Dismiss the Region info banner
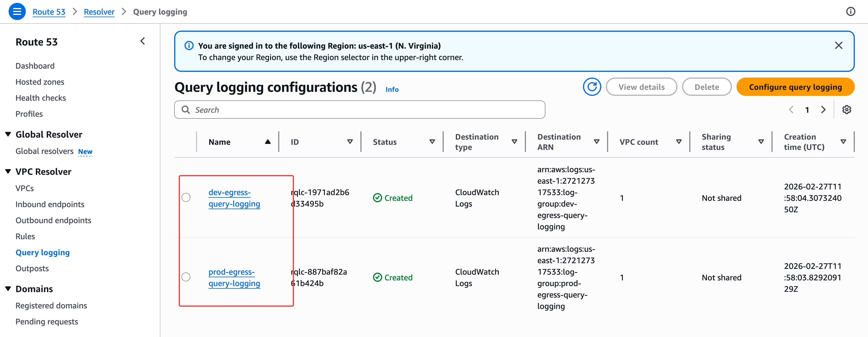Screen dimensions: 868x337 click(x=838, y=45)
